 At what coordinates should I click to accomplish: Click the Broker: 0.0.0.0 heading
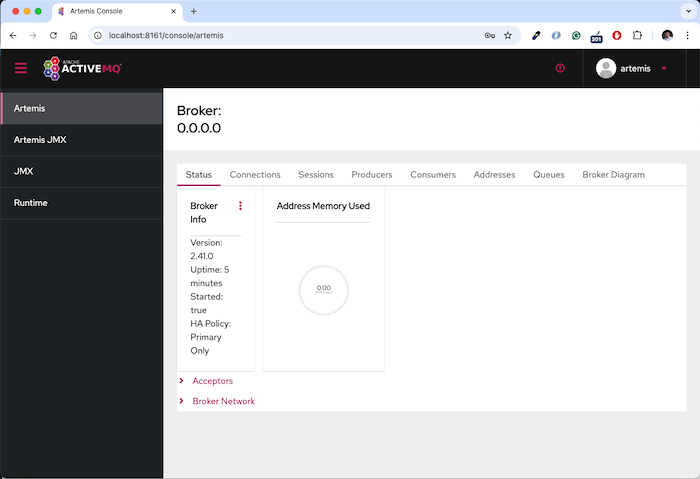click(199, 119)
